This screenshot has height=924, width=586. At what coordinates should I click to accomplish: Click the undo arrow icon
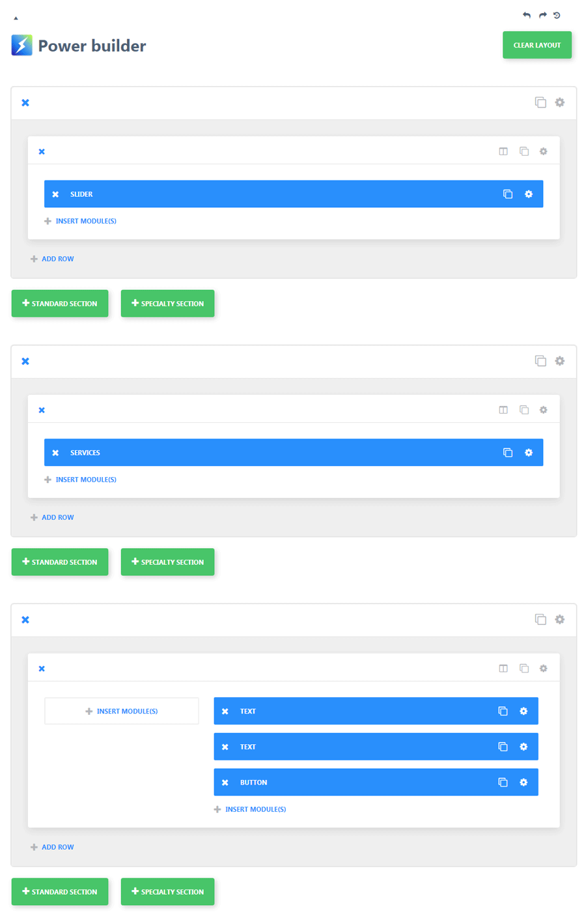pos(527,15)
